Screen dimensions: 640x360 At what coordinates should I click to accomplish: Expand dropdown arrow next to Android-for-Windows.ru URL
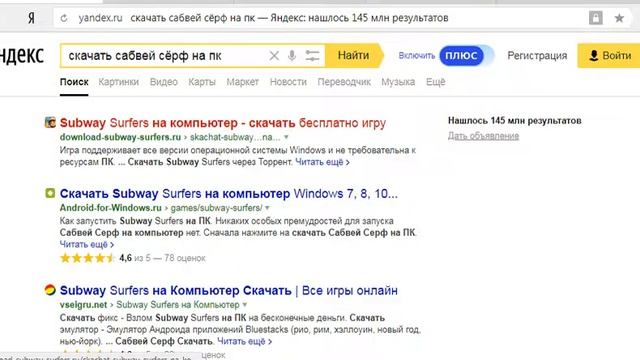coord(267,208)
